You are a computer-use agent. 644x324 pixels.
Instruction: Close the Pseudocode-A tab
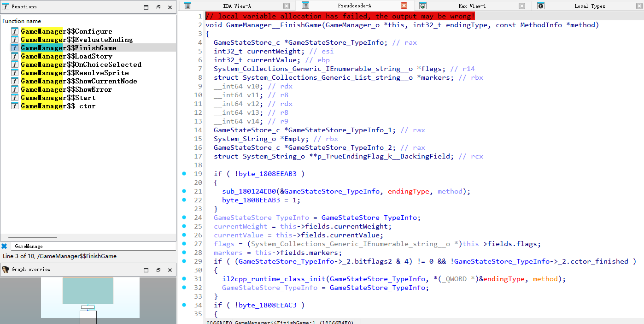[x=404, y=6]
